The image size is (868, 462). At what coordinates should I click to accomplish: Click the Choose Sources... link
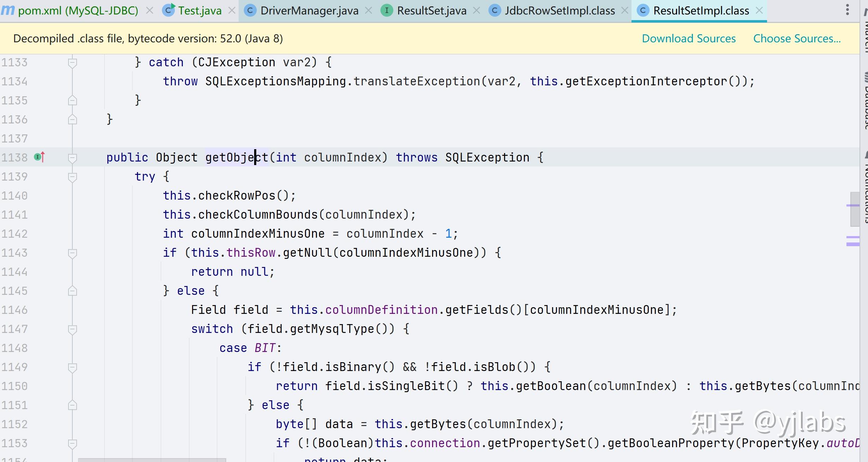pyautogui.click(x=797, y=38)
